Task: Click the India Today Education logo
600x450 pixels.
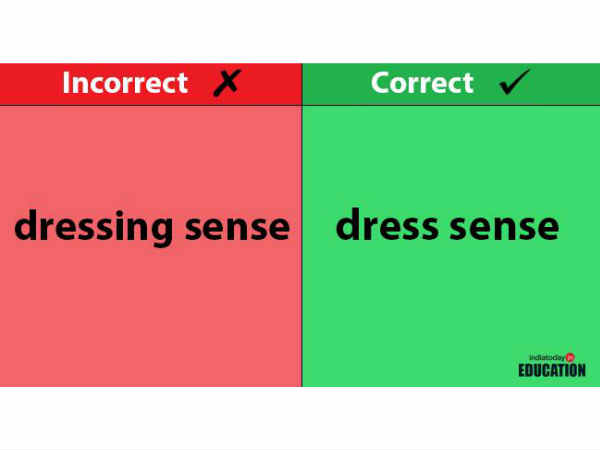Action: [x=551, y=365]
